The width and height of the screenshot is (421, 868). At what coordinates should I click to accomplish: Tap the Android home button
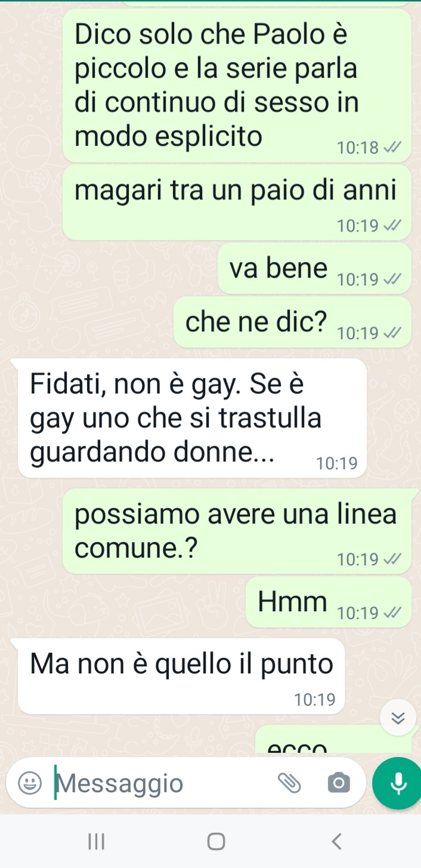215,841
